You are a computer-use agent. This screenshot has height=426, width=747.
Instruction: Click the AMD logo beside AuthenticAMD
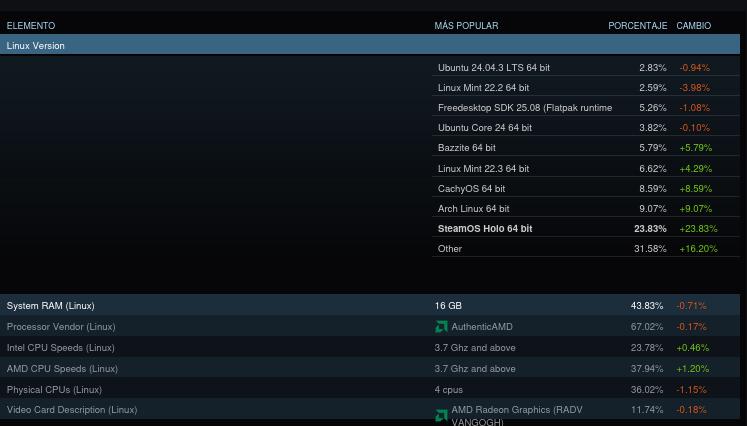point(441,326)
